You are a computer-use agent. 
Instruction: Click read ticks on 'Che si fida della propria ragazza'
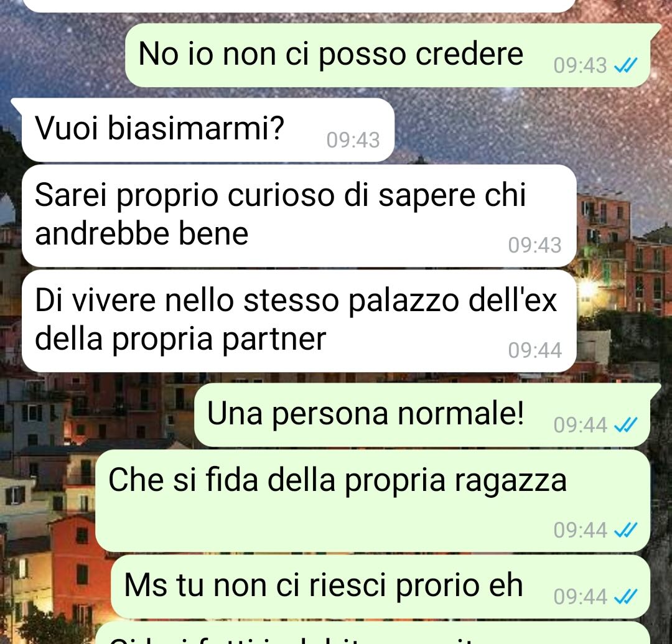tap(625, 531)
